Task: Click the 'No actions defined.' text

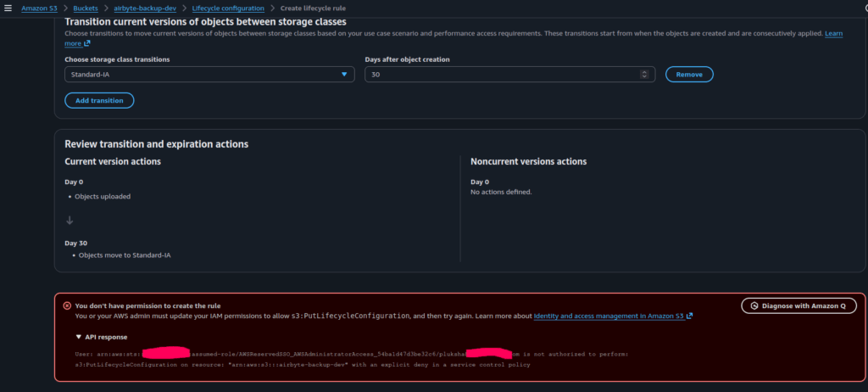Action: click(x=501, y=192)
